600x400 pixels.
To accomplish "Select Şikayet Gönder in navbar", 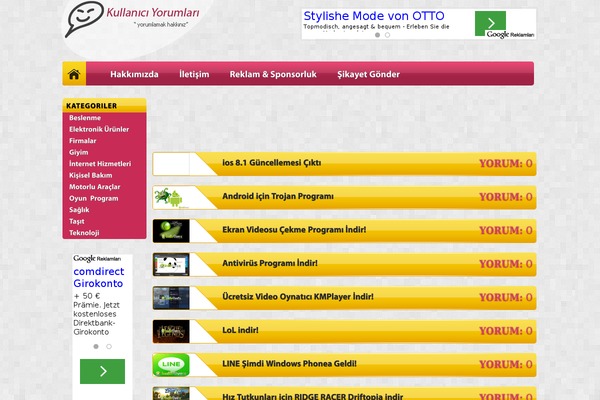I will (x=368, y=74).
